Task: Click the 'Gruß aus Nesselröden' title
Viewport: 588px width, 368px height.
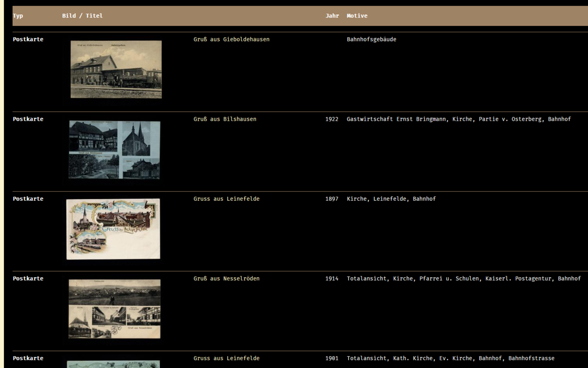Action: click(x=226, y=279)
